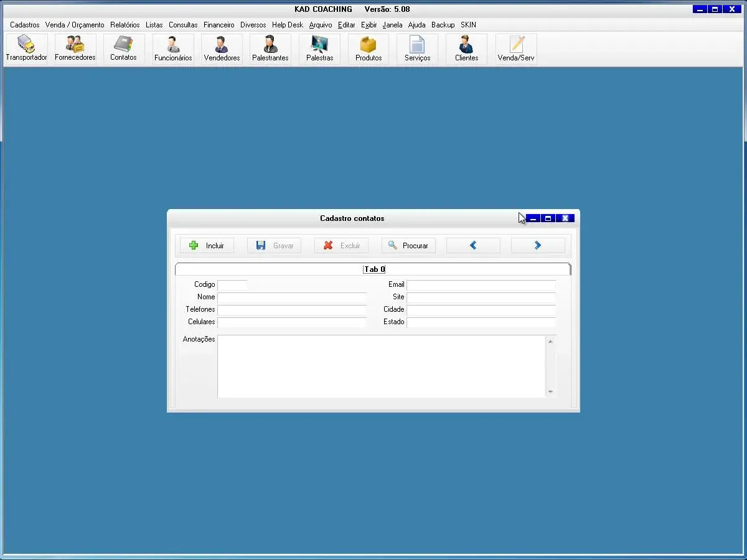Open the Help Desk menu
The width and height of the screenshot is (747, 560).
point(287,25)
